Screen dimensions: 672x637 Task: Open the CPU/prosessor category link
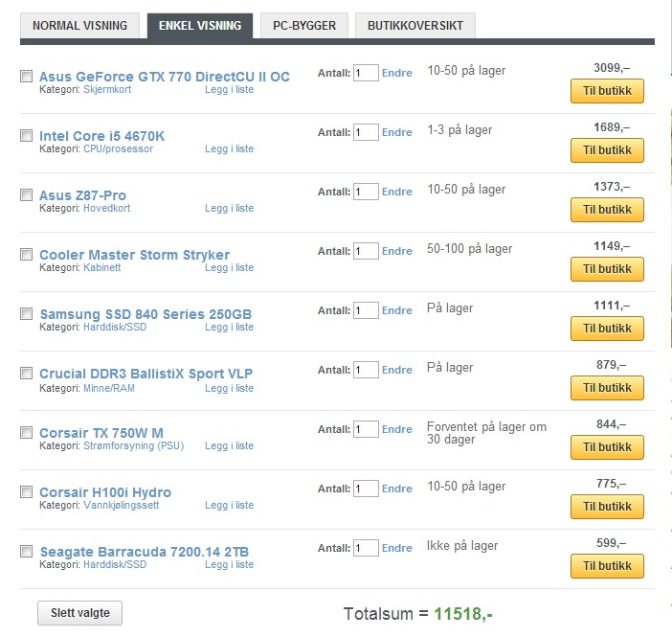point(118,148)
